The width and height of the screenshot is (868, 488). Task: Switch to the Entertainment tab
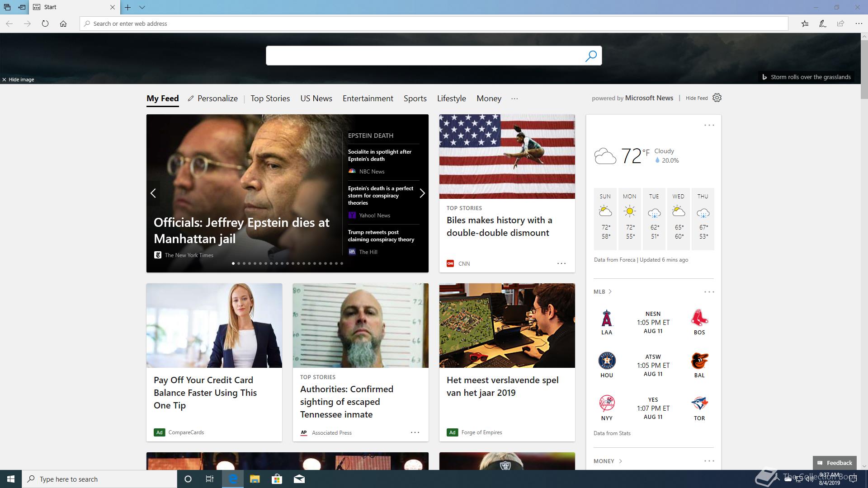click(x=368, y=99)
